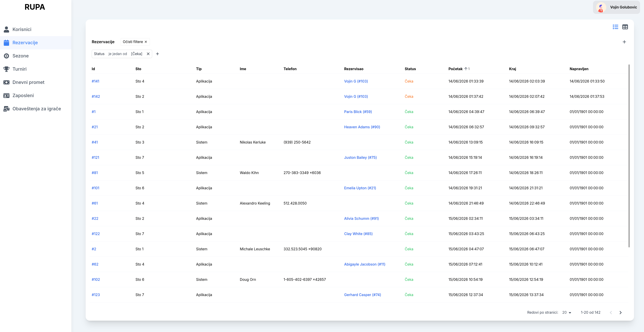Sort by Kraj column header
This screenshot has width=644, height=332.
tap(512, 69)
